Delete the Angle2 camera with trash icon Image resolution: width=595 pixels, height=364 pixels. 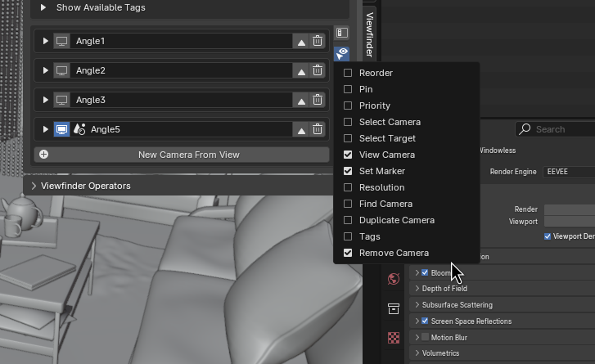coord(318,70)
